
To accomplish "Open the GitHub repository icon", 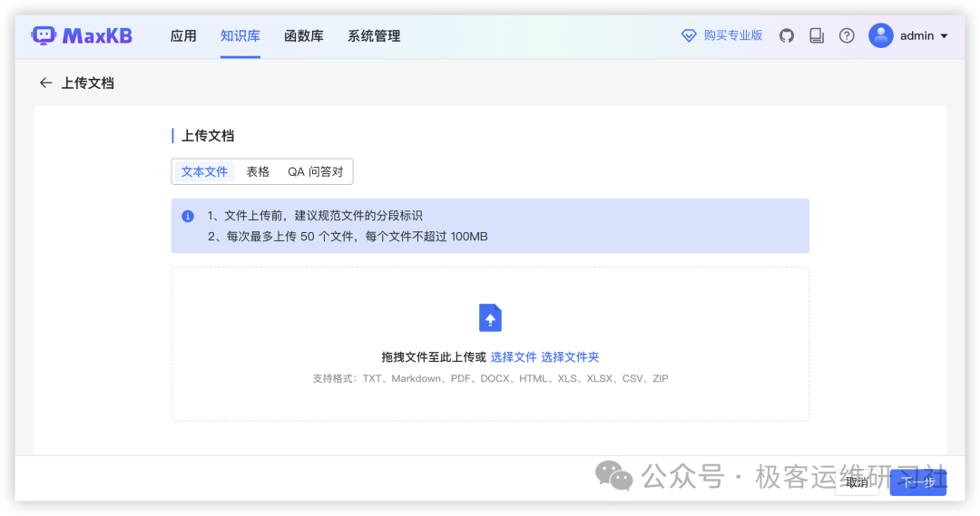I will [787, 35].
